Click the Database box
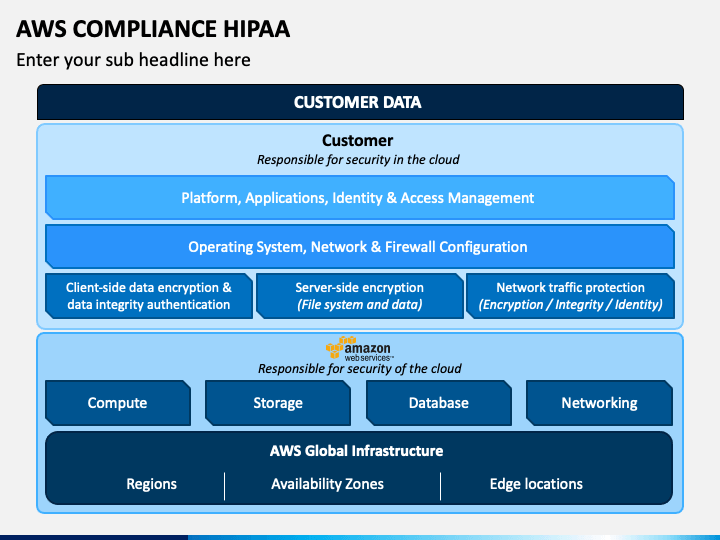The height and width of the screenshot is (540, 720). pos(439,403)
